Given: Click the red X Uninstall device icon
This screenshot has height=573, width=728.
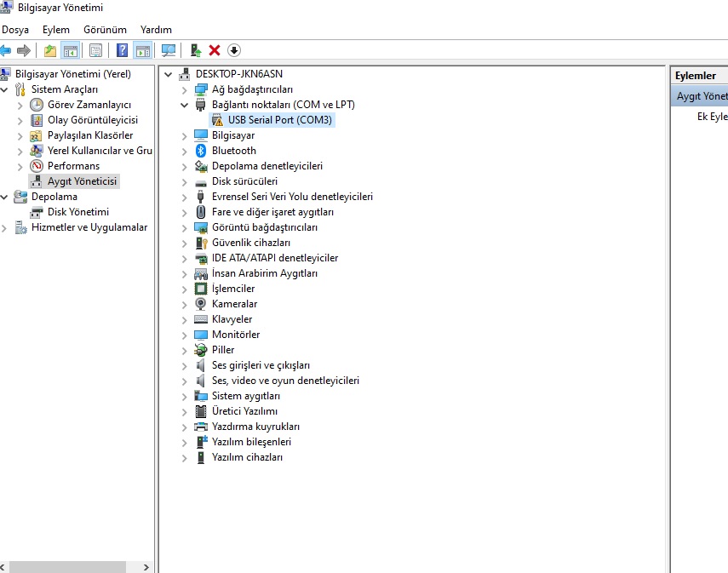Looking at the screenshot, I should 214,50.
